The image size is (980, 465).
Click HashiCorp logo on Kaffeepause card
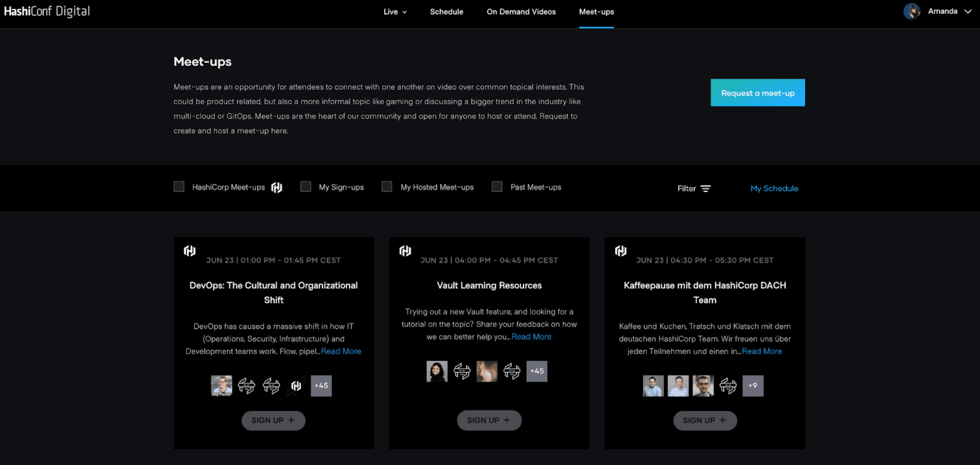pyautogui.click(x=621, y=251)
